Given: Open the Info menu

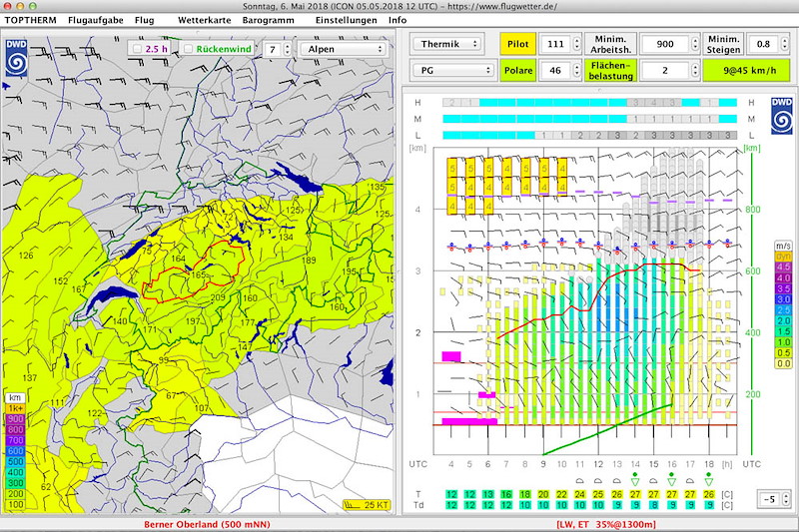Looking at the screenshot, I should click(398, 20).
